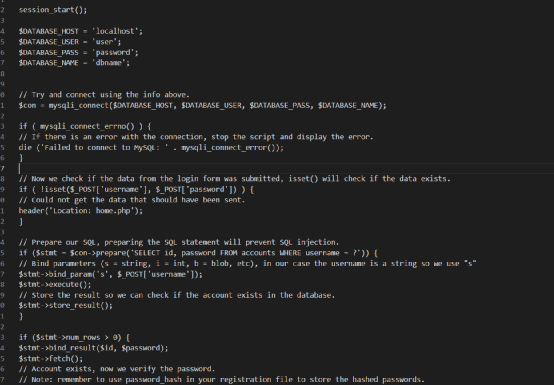Click the $stmt->fetch() line

(51, 359)
